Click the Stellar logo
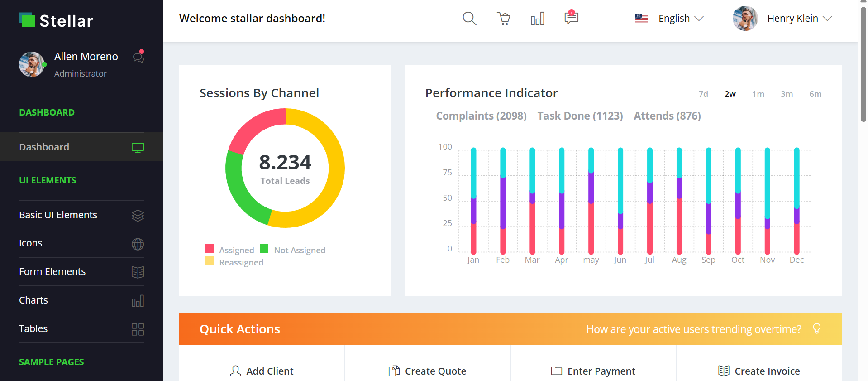Image resolution: width=868 pixels, height=381 pixels. [x=56, y=20]
